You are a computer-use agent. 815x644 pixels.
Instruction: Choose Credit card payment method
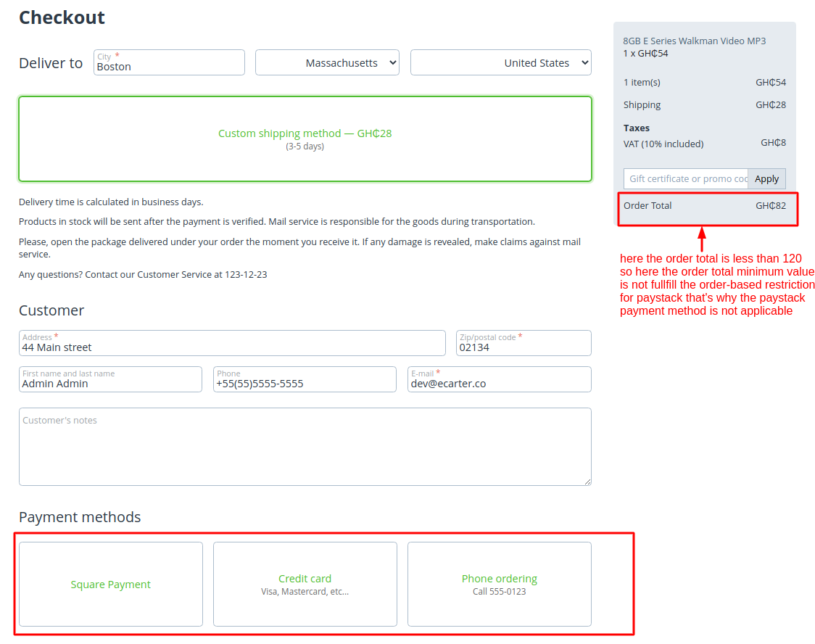tap(305, 585)
